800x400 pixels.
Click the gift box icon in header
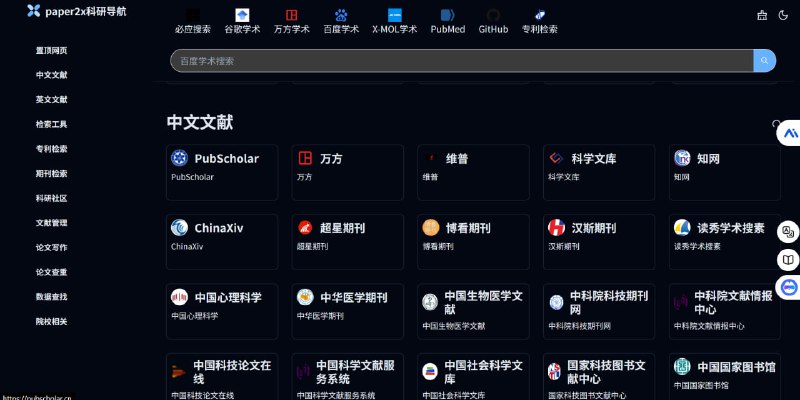tap(762, 15)
